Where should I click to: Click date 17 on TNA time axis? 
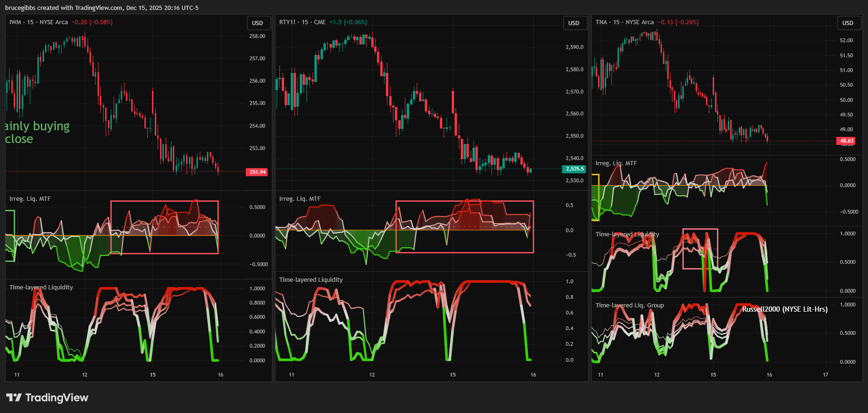tap(825, 375)
